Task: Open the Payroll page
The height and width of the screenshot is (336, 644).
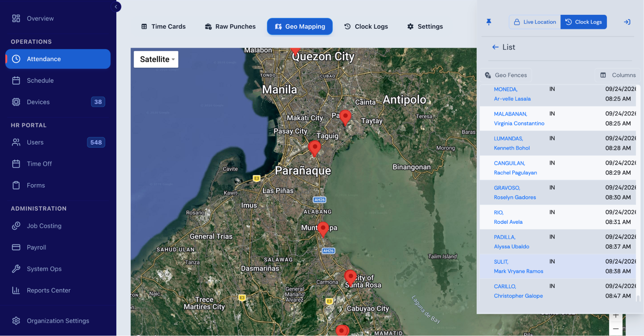Action: [58, 247]
